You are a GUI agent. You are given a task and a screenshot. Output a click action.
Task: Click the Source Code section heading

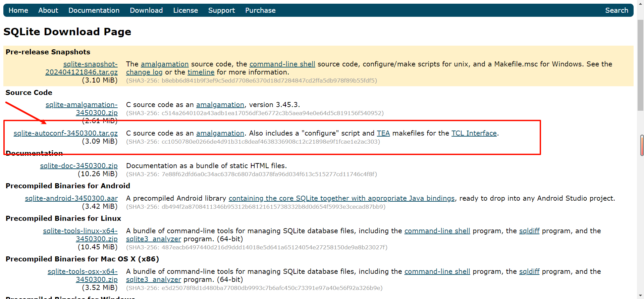(29, 93)
